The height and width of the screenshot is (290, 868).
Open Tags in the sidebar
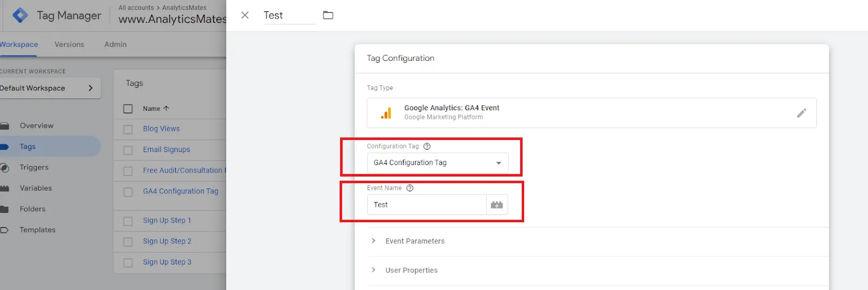coord(28,147)
